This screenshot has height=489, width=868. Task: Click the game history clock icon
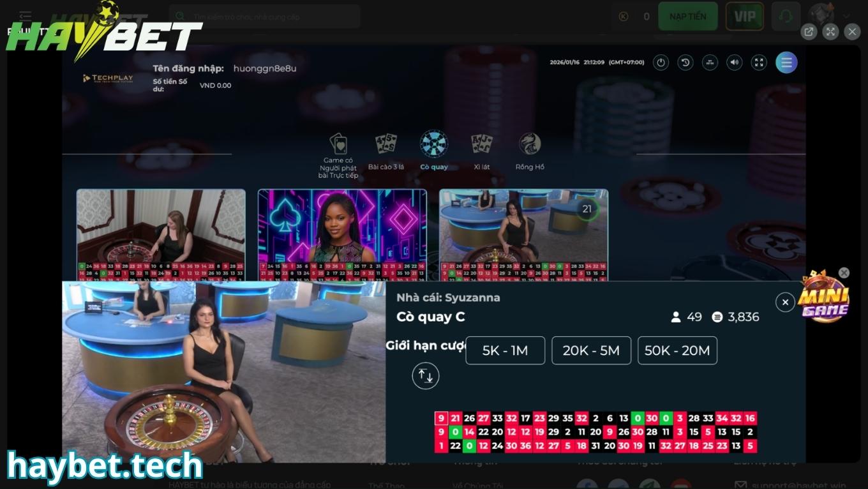(685, 62)
